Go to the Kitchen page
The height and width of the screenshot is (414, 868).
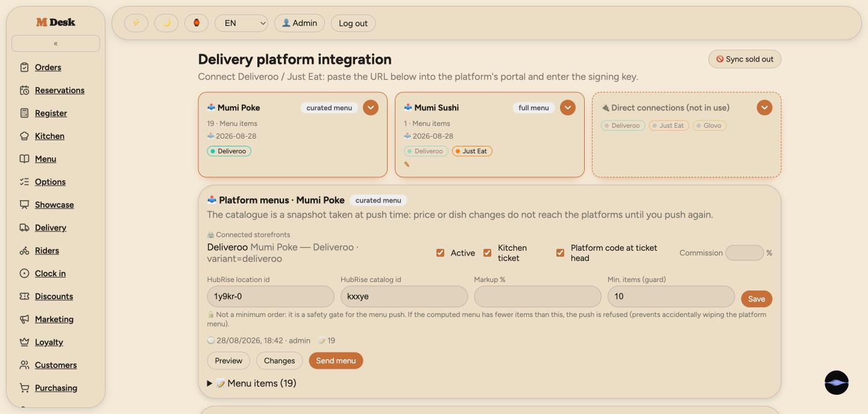tap(49, 136)
